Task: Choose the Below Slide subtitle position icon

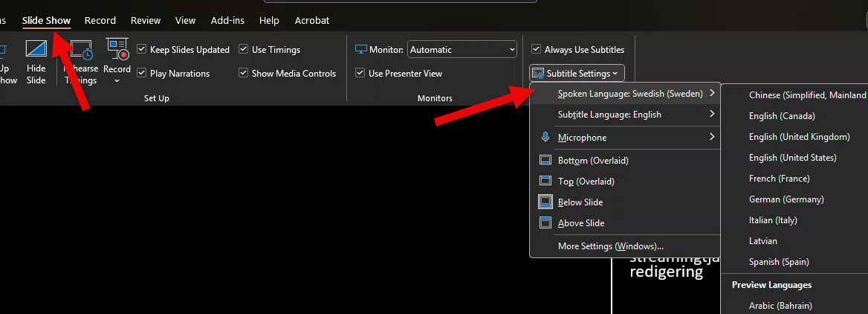Action: click(x=545, y=202)
